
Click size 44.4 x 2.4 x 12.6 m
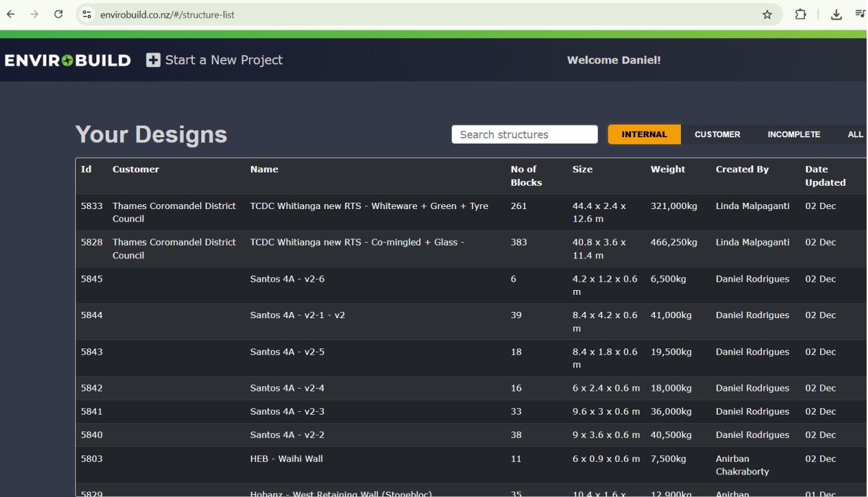599,213
